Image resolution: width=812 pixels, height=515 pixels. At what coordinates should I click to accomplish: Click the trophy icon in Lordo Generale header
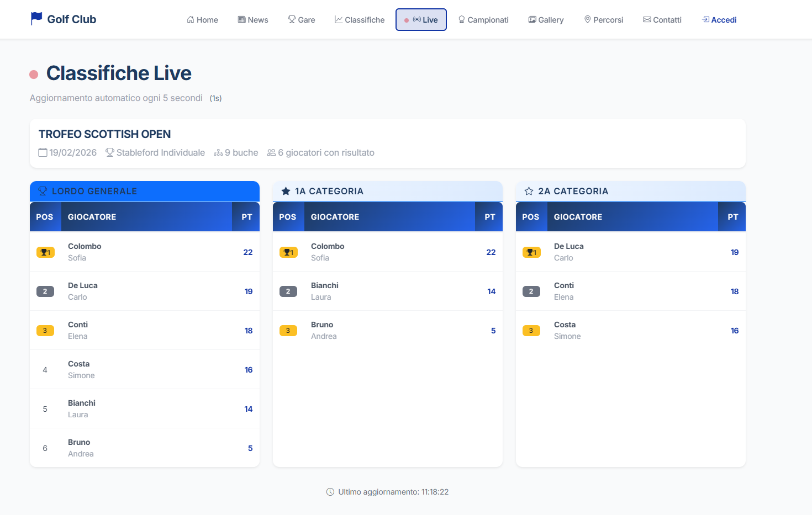[x=43, y=191]
